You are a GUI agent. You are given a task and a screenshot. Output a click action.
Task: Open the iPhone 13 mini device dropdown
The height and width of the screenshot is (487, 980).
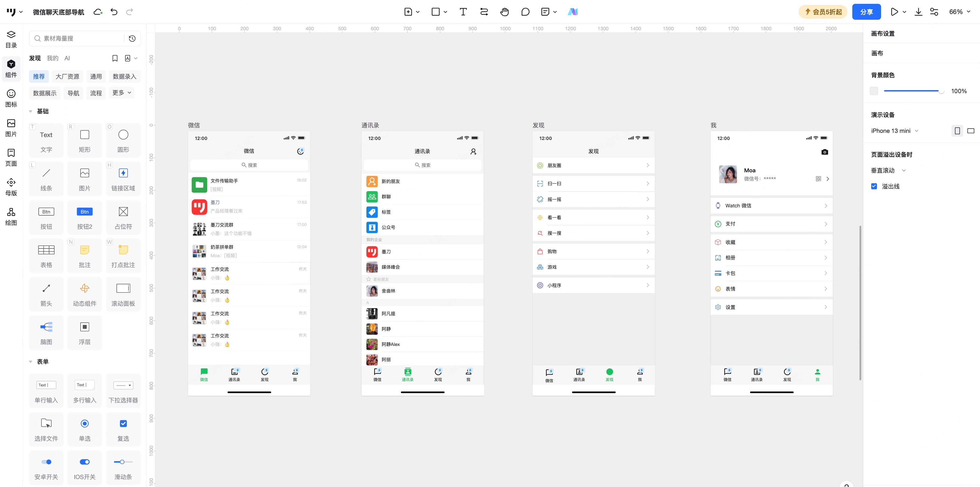point(894,131)
